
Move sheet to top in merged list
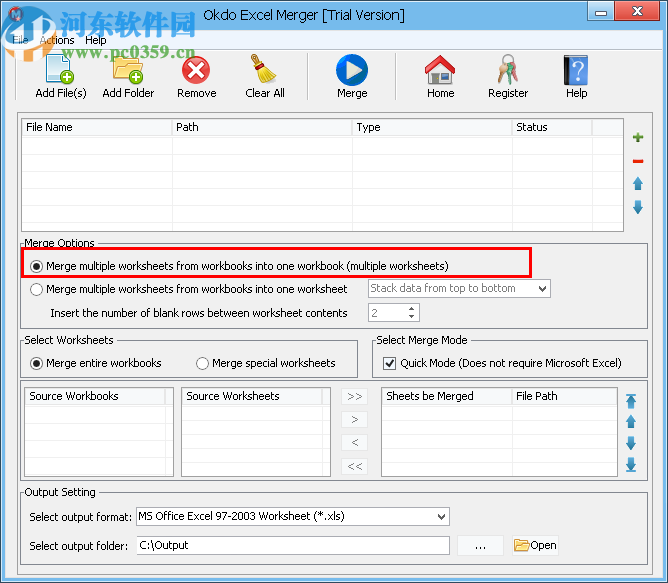[631, 401]
